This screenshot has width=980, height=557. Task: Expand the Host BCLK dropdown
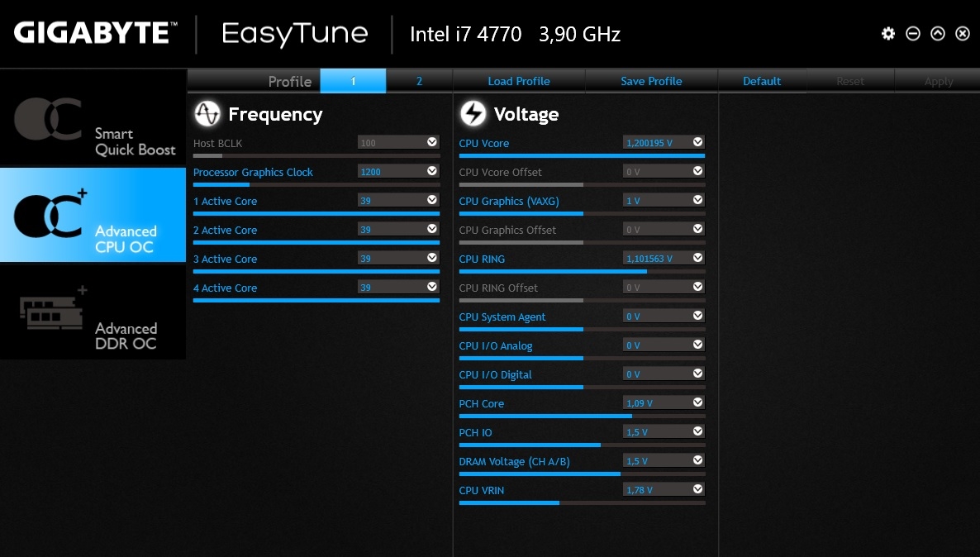(x=432, y=142)
